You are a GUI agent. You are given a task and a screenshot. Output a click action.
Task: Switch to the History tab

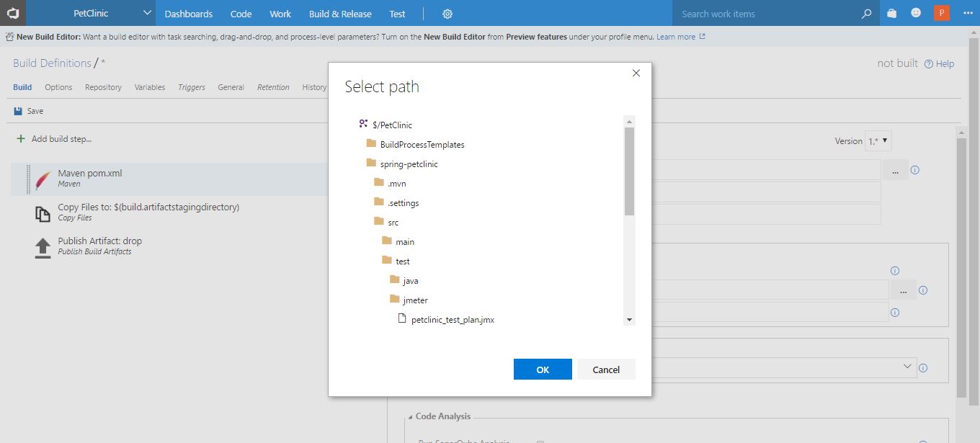point(314,87)
